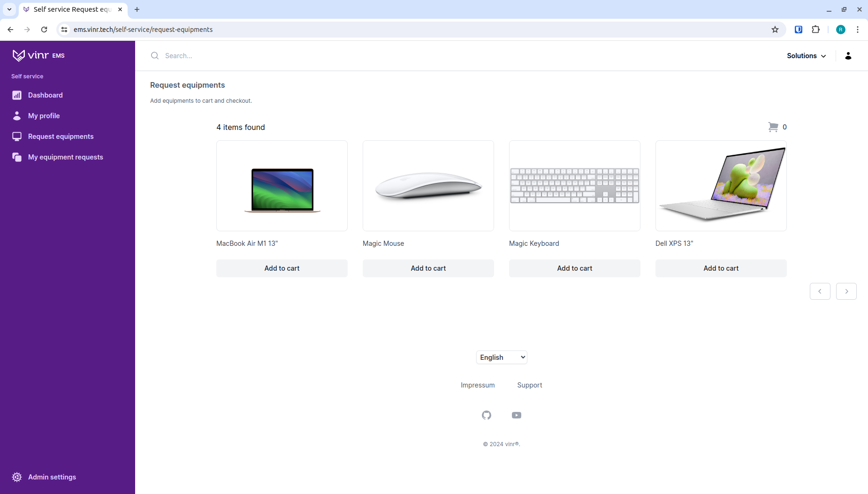Viewport: 868px width, 494px height.
Task: Go to My profile page
Action: (x=44, y=116)
